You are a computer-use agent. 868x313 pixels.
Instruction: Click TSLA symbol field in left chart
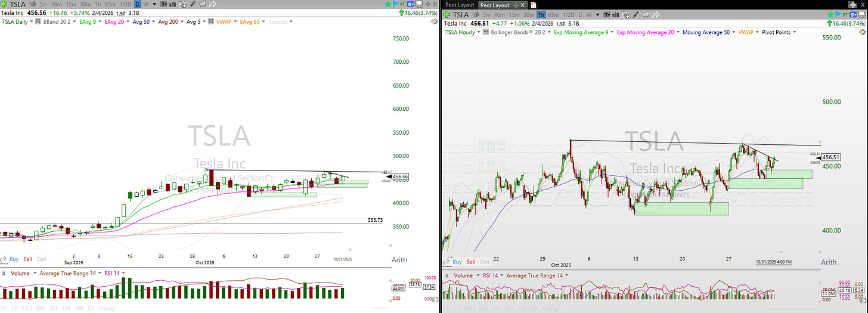[x=18, y=4]
